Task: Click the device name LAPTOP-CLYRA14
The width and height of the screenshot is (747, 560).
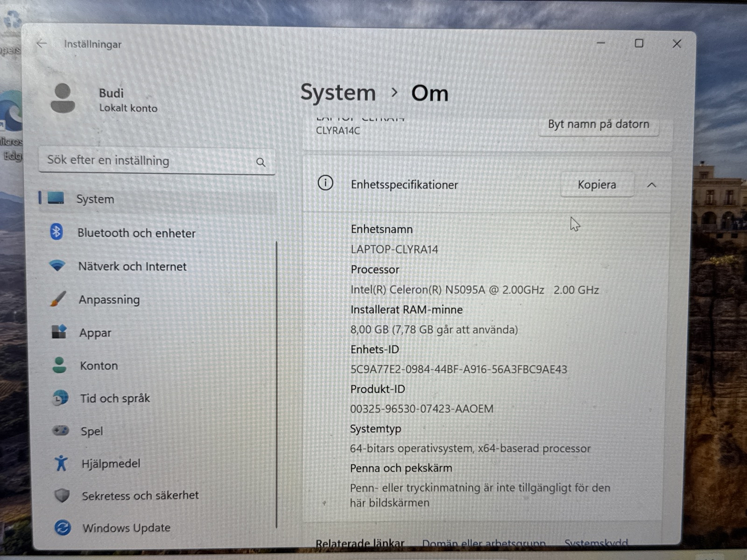Action: point(395,249)
